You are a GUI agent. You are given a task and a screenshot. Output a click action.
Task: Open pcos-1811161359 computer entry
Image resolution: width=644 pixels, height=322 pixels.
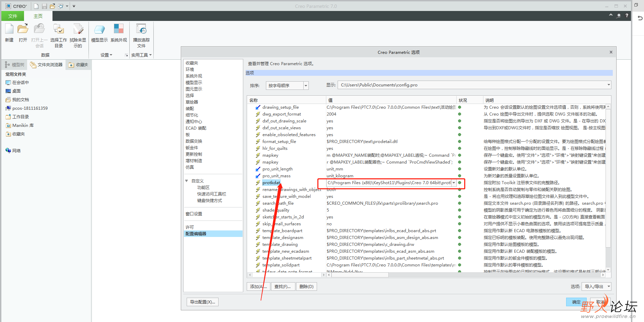click(26, 108)
